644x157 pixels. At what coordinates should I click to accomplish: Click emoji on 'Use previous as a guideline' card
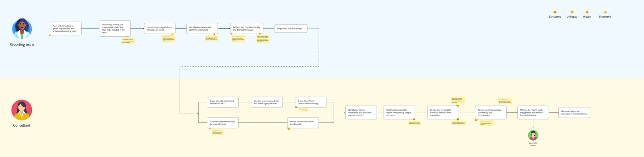coord(172,34)
